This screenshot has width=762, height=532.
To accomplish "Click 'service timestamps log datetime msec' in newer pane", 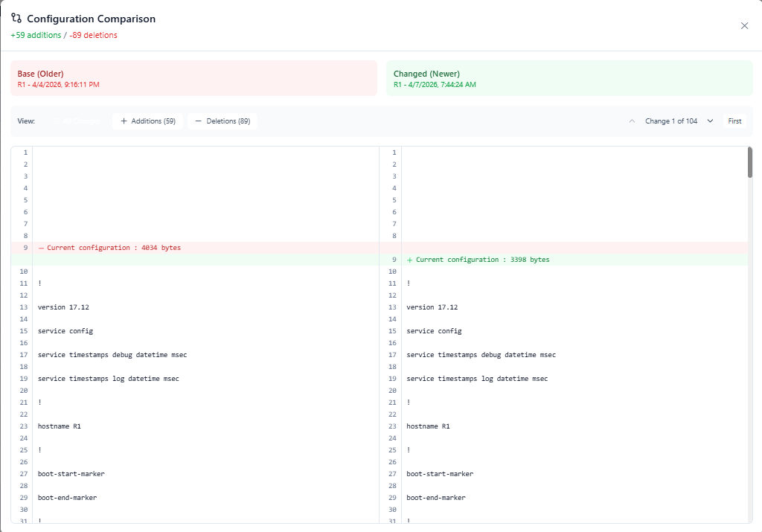I will click(477, 379).
